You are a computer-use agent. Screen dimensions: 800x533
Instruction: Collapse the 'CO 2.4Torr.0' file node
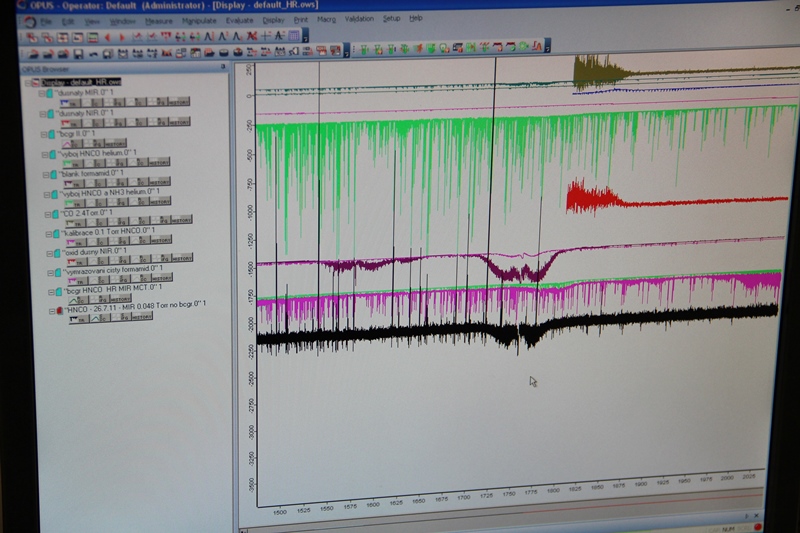tap(47, 214)
